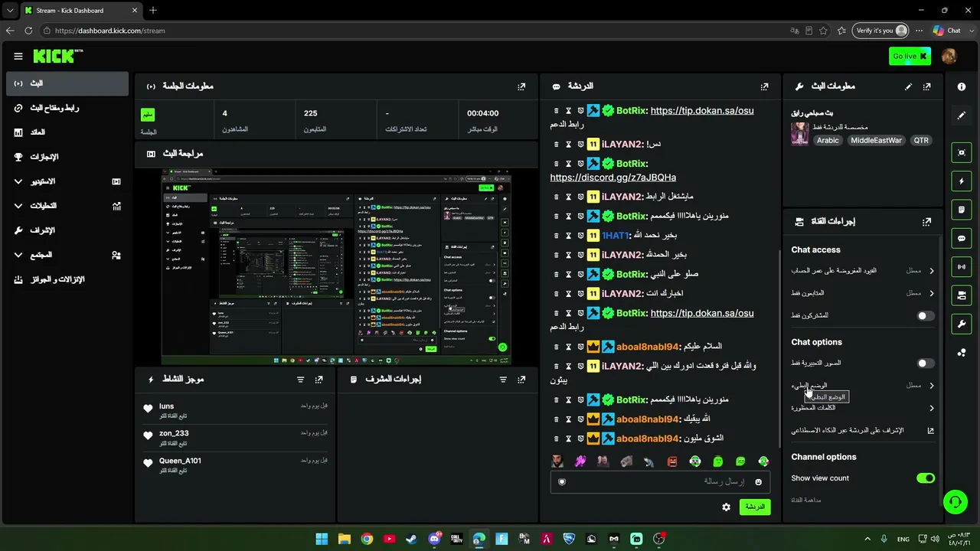The height and width of the screenshot is (551, 980).
Task: Expand الوضع البطيء setting
Action: 863,386
